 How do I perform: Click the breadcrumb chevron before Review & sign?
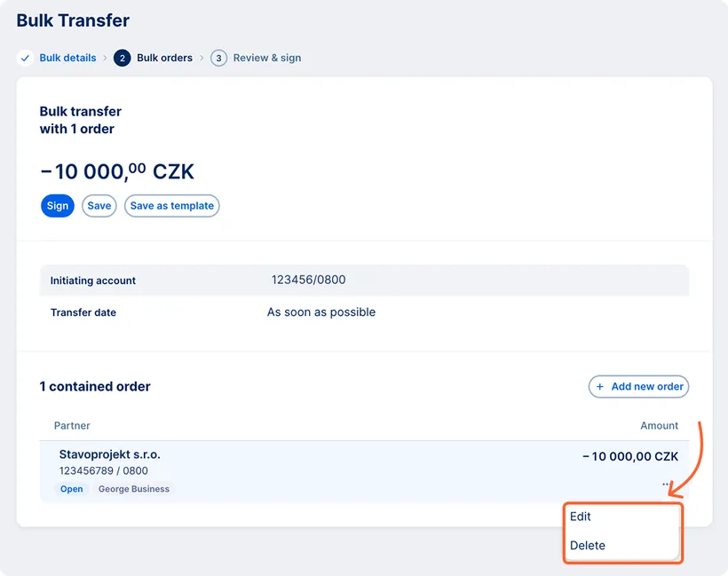click(202, 58)
